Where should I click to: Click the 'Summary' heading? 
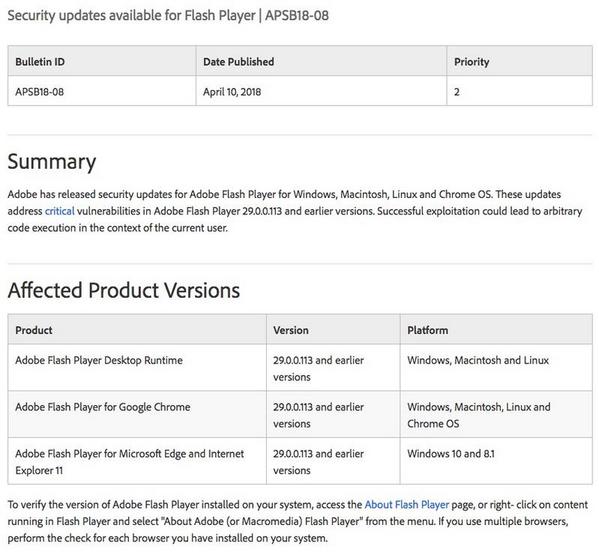[52, 162]
